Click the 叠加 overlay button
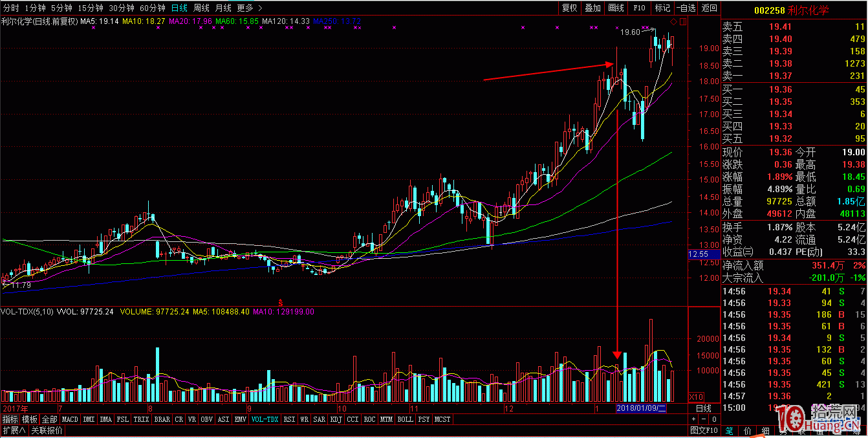868x438 pixels. point(592,8)
